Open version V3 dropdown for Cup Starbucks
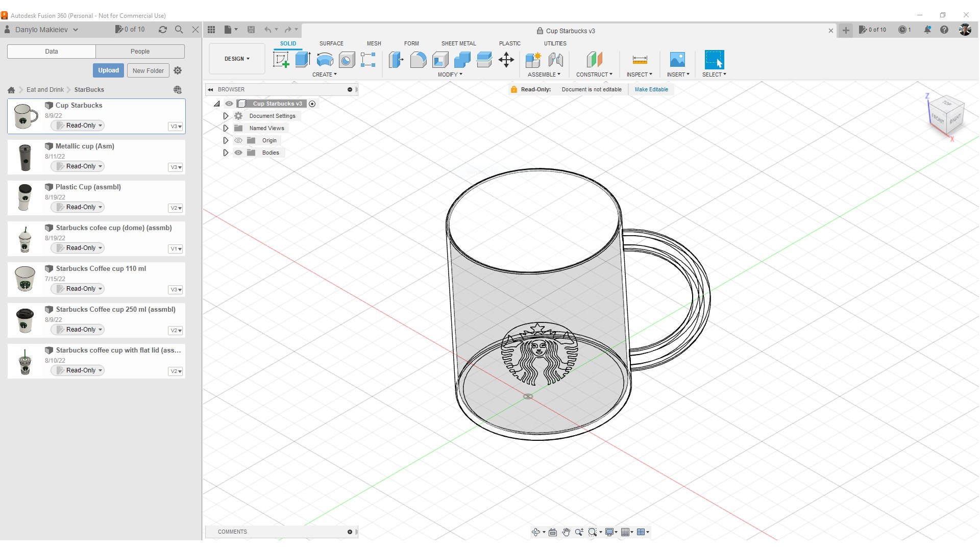 pos(176,127)
